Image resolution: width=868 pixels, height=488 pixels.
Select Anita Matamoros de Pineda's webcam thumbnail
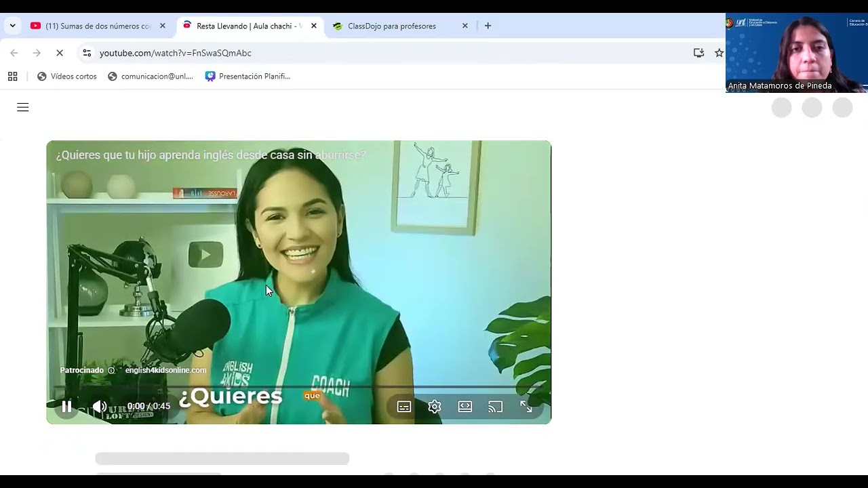coord(797,53)
